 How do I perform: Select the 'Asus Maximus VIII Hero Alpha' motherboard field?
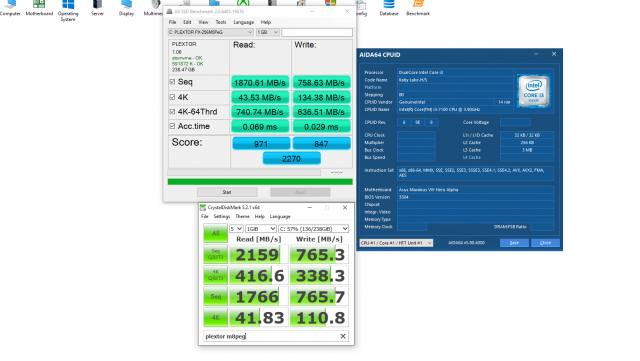coord(476,189)
